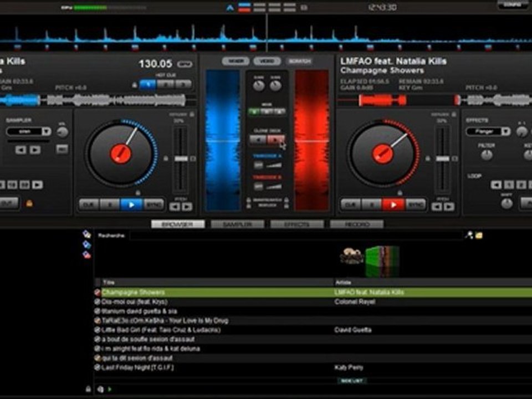Click the left deck BPM tap button
The height and width of the screenshot is (399, 532).
pyautogui.click(x=185, y=64)
